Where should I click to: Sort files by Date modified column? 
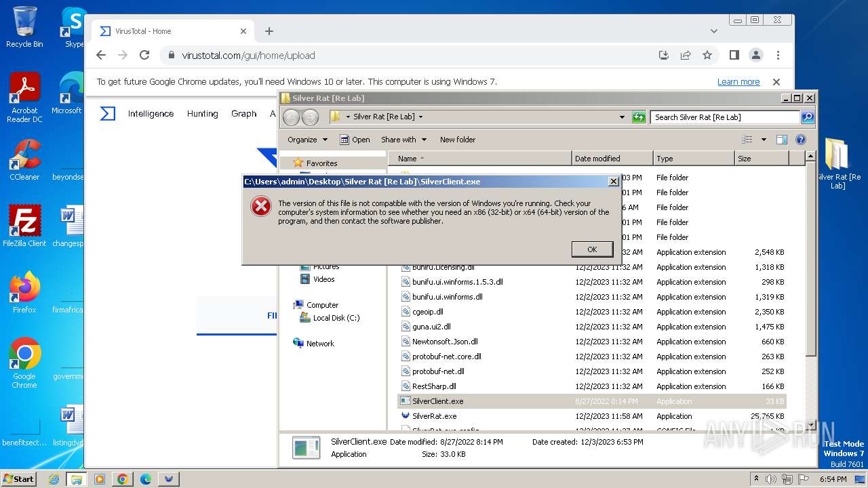pyautogui.click(x=612, y=159)
